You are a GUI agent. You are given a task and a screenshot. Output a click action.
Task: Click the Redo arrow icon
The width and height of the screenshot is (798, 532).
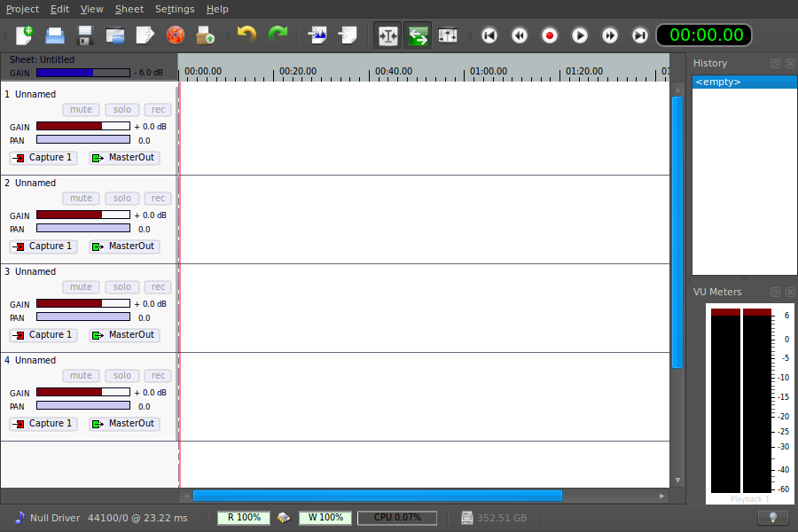(275, 35)
